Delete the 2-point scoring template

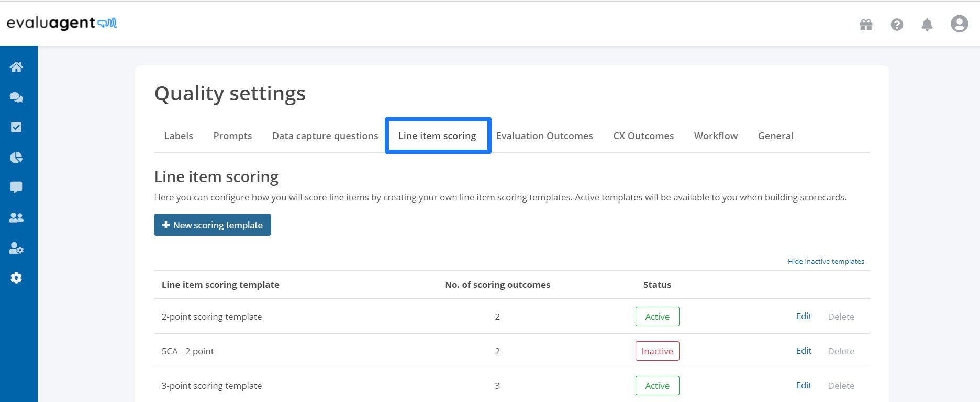841,317
